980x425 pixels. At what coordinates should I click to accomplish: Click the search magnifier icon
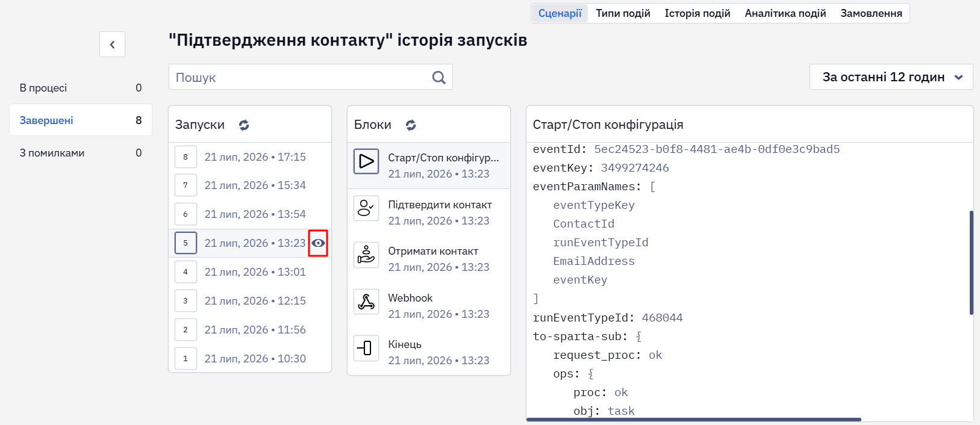[x=439, y=77]
